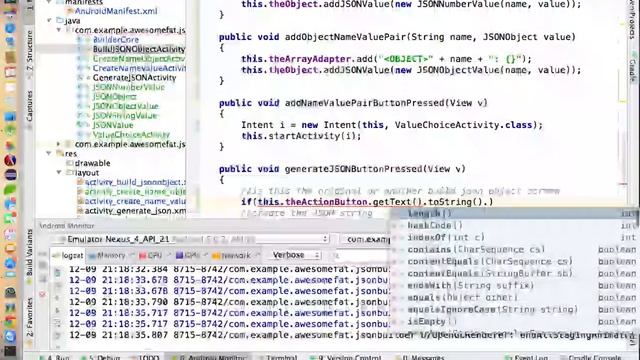Screen dimensions: 640x360
Task: Choose contains(CharSequence cs) suggestion
Action: 514,249
